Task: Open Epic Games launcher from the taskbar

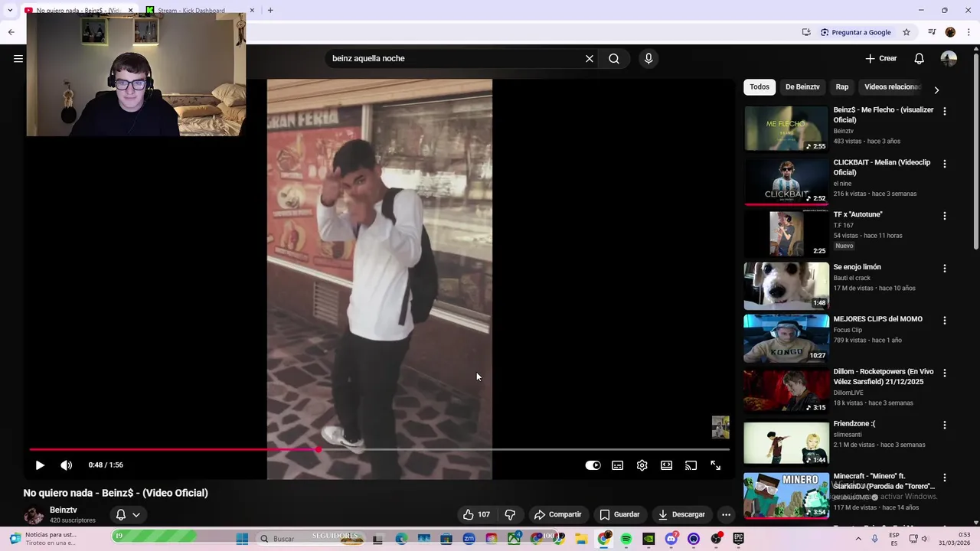Action: pos(739,539)
